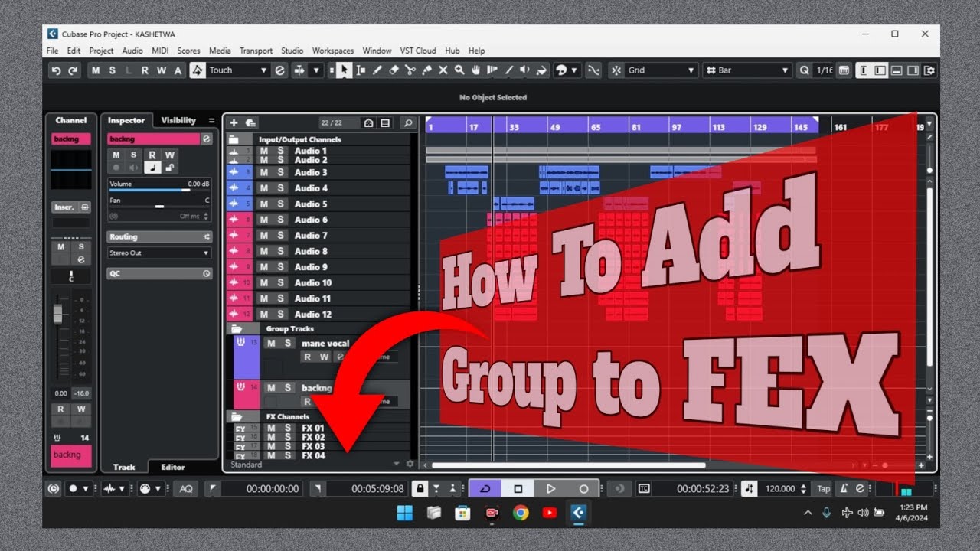Image resolution: width=980 pixels, height=551 pixels.
Task: Select the Draw pencil tool
Action: [x=377, y=70]
